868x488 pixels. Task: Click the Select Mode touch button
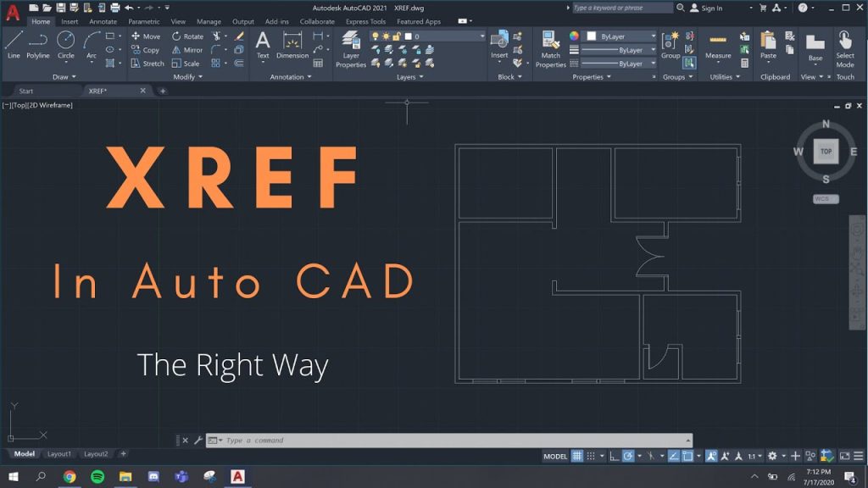pyautogui.click(x=845, y=49)
